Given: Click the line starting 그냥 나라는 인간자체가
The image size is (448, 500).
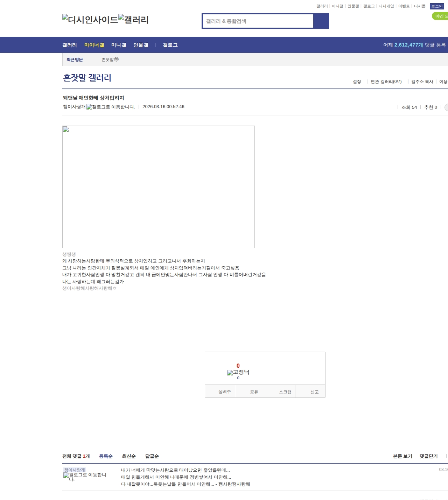Looking at the screenshot, I should click(x=151, y=268).
